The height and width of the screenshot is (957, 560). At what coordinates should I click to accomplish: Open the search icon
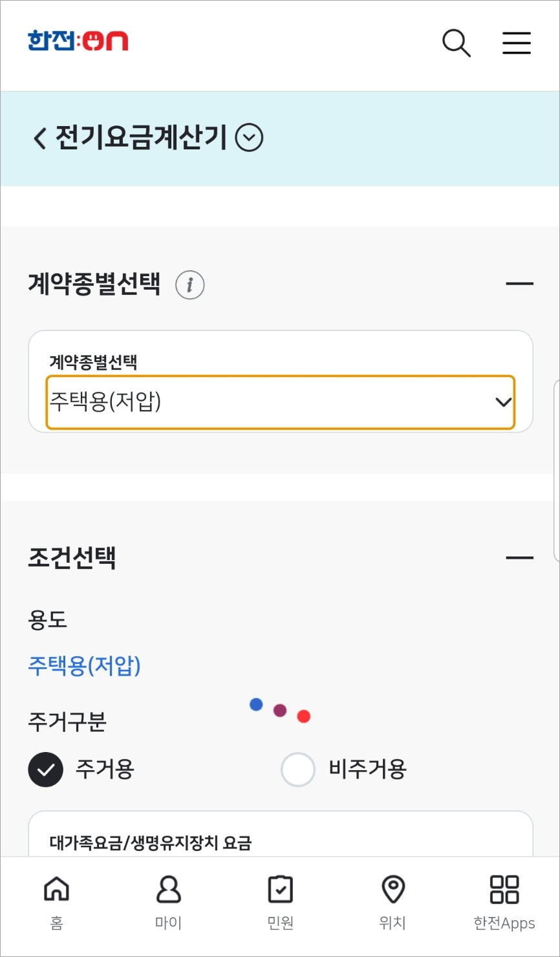[456, 43]
